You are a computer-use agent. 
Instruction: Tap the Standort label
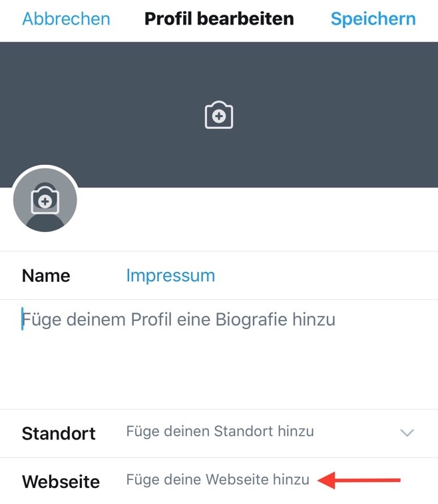(59, 434)
